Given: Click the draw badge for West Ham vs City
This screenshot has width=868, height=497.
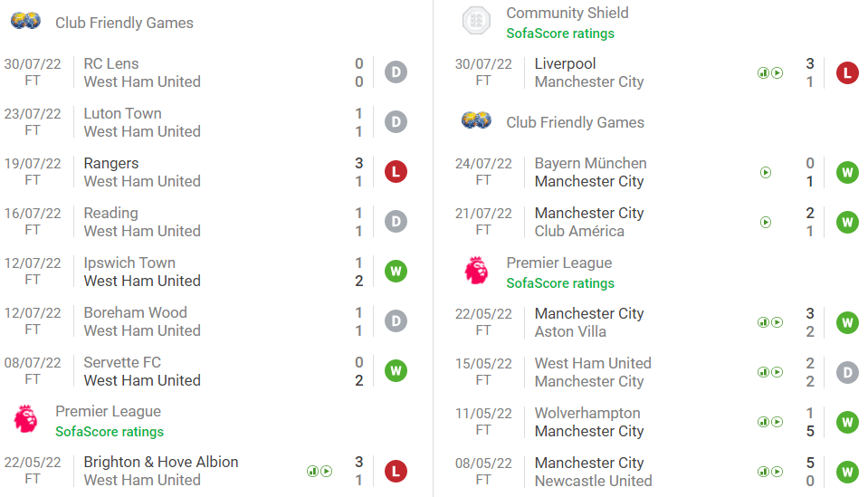Looking at the screenshot, I should point(847,372).
